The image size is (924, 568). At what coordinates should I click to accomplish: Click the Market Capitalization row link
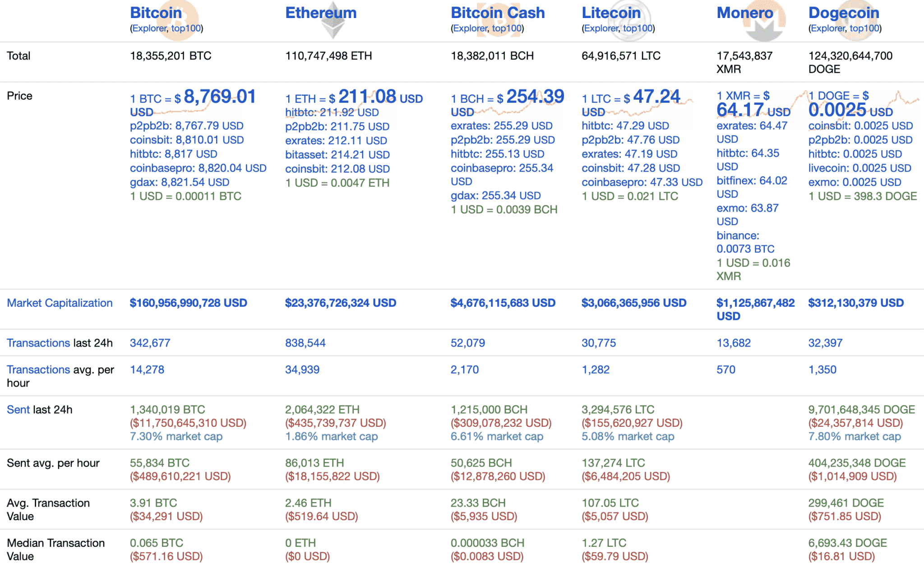60,303
